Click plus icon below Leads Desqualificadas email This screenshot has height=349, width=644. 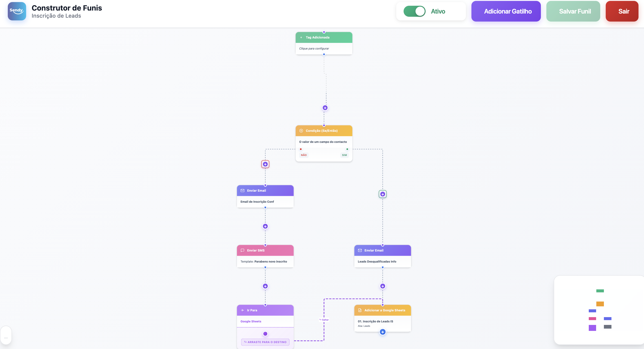pyautogui.click(x=382, y=286)
